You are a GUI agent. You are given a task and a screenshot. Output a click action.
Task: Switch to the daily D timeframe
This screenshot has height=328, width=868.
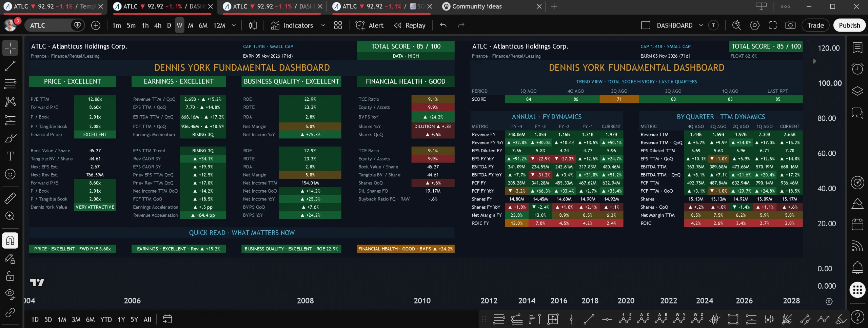tap(169, 25)
